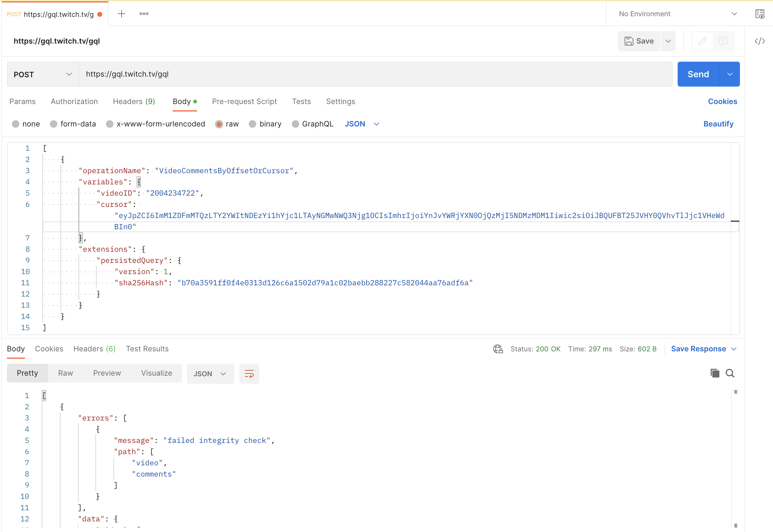This screenshot has height=532, width=773.
Task: Click the request URL input field
Action: pos(375,74)
